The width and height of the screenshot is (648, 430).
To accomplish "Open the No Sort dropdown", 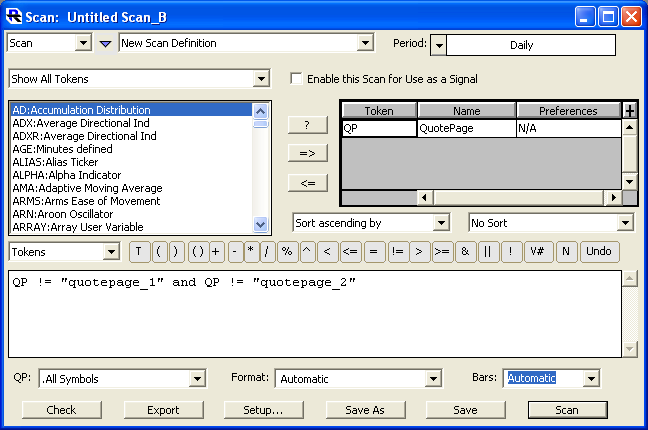I will (625, 223).
